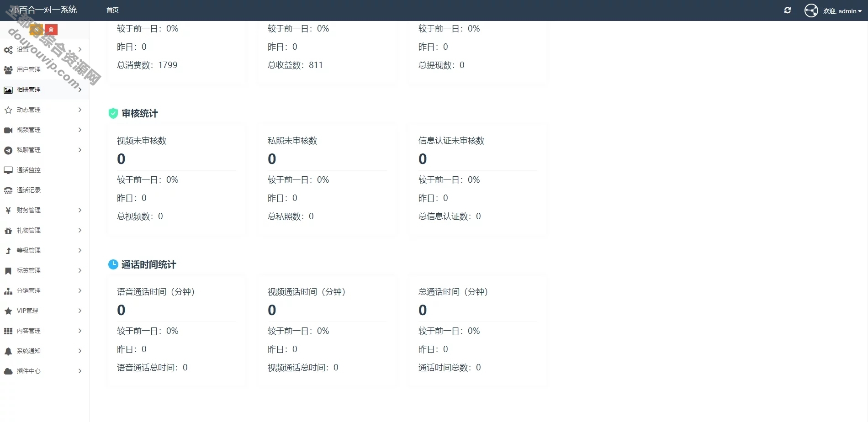Open the 通话监控 menu label

pos(29,170)
